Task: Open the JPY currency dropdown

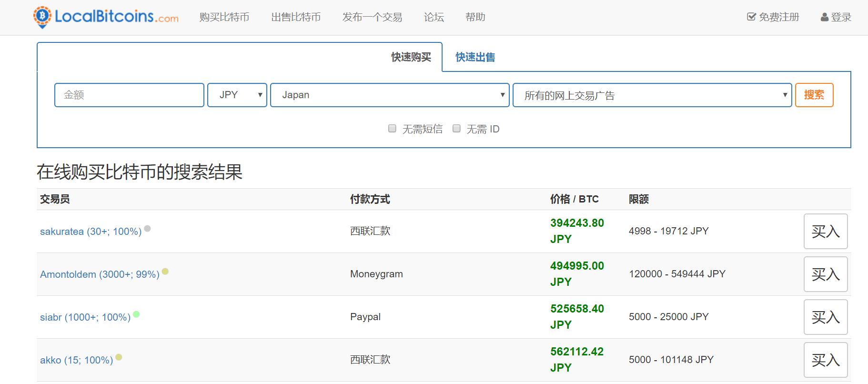Action: pyautogui.click(x=237, y=95)
